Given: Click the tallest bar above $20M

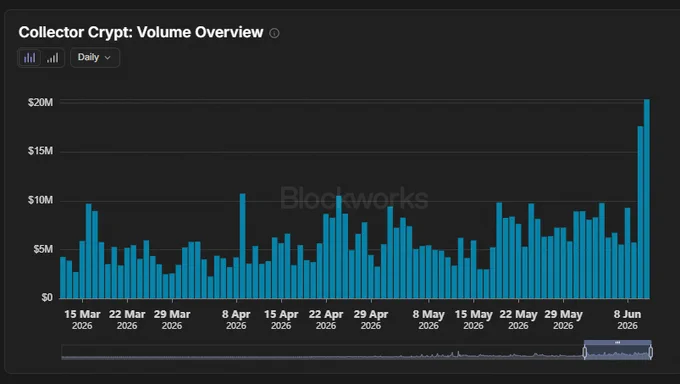Looking at the screenshot, I should click(647, 199).
